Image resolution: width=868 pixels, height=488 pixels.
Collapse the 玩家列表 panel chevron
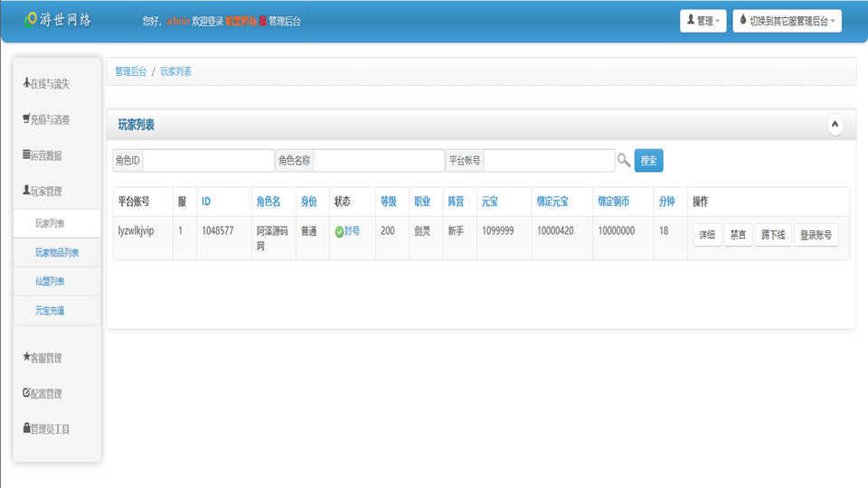(x=835, y=125)
